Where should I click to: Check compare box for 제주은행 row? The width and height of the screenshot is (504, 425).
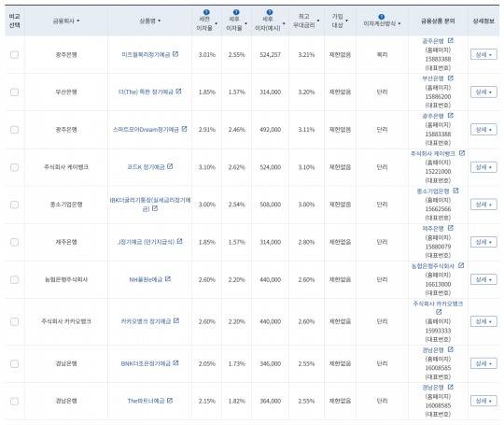click(x=14, y=242)
